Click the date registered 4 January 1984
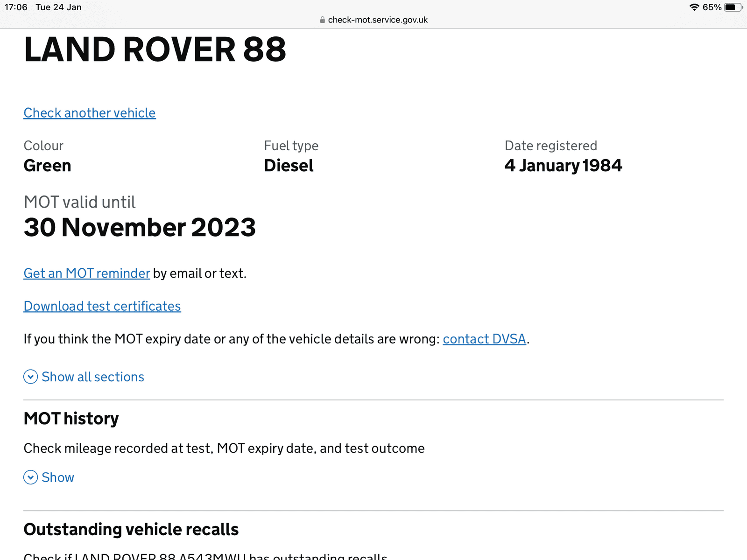 564,166
